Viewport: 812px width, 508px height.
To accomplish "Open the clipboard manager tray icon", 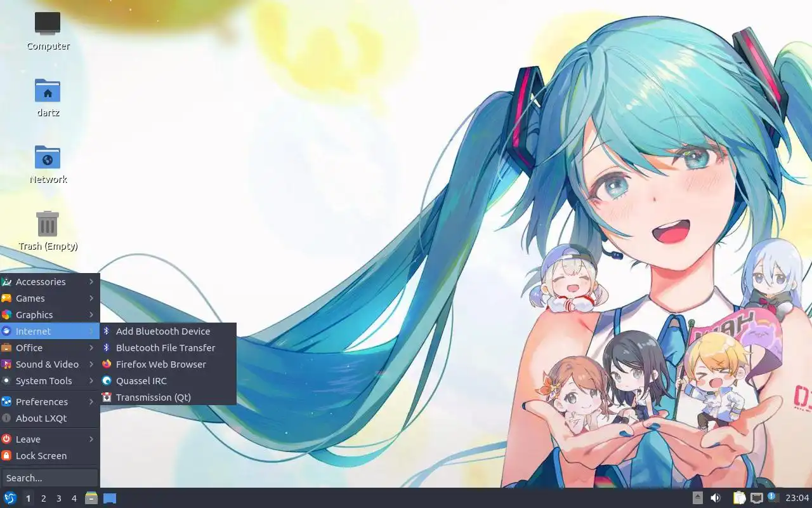I will point(739,498).
